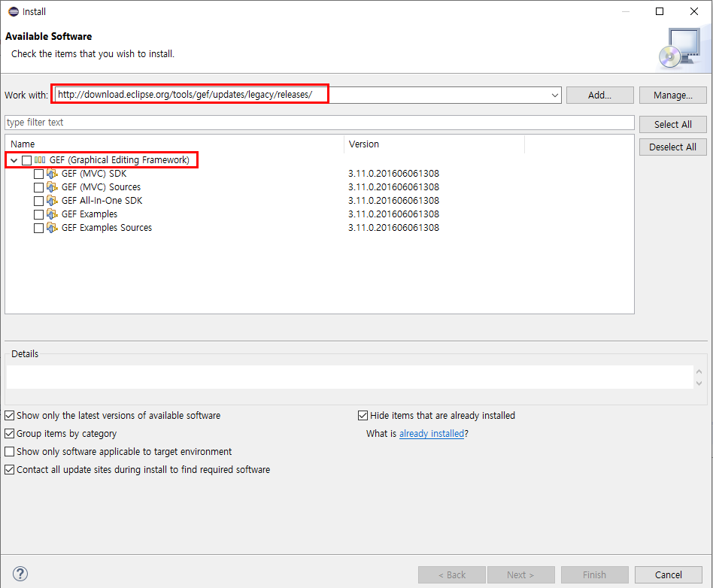Image resolution: width=713 pixels, height=588 pixels.
Task: Open the already installed link
Action: [432, 434]
